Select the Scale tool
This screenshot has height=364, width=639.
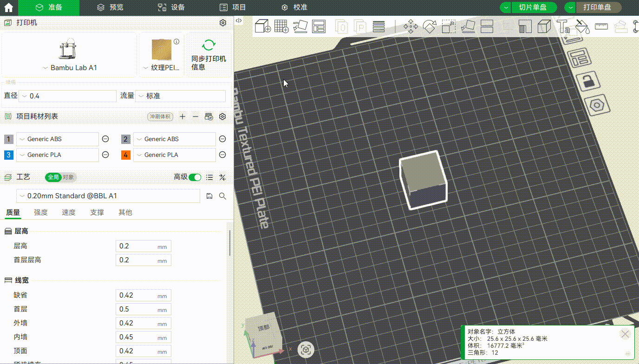click(449, 26)
